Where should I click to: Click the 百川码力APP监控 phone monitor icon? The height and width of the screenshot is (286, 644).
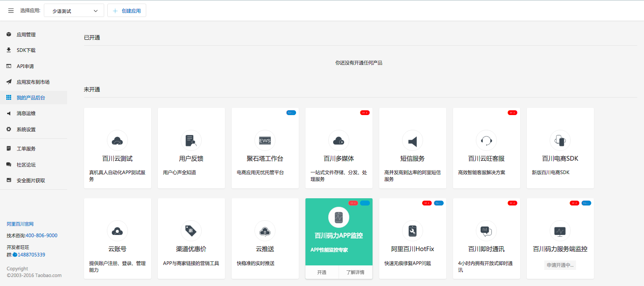pyautogui.click(x=339, y=217)
